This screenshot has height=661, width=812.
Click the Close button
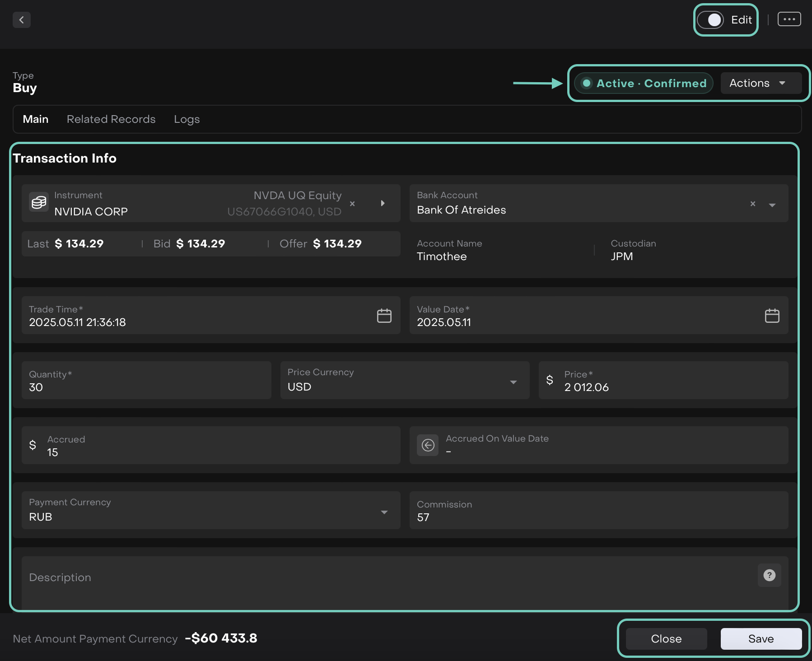click(x=666, y=639)
